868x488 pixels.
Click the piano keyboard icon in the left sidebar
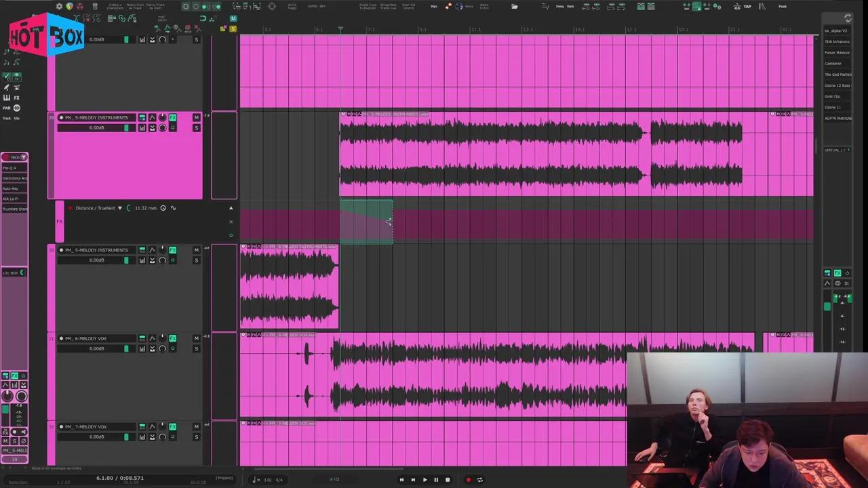(x=6, y=98)
